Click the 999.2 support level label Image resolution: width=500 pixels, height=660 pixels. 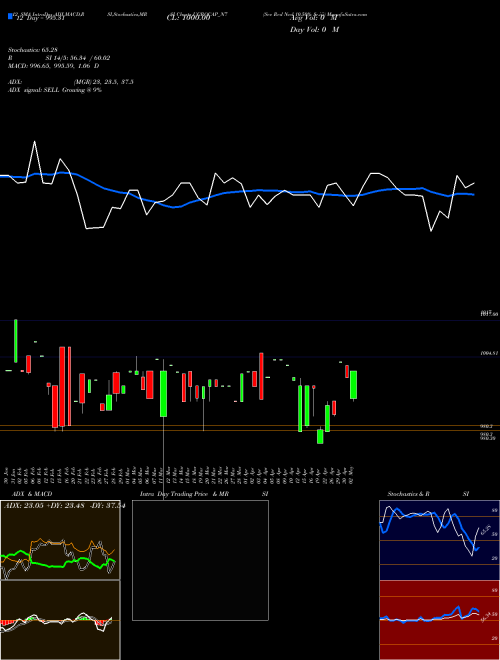(x=487, y=426)
